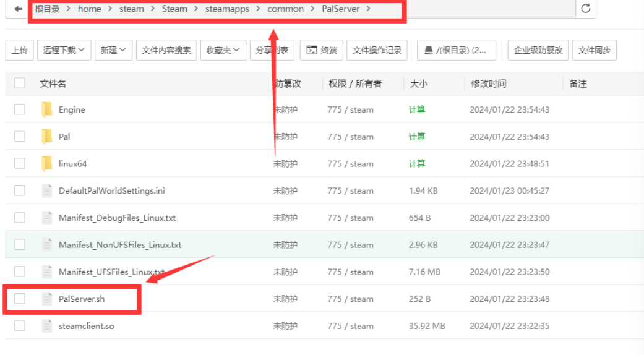Viewport: 644px width, 355px height.
Task: Click the back arrow navigation icon
Action: click(x=18, y=9)
